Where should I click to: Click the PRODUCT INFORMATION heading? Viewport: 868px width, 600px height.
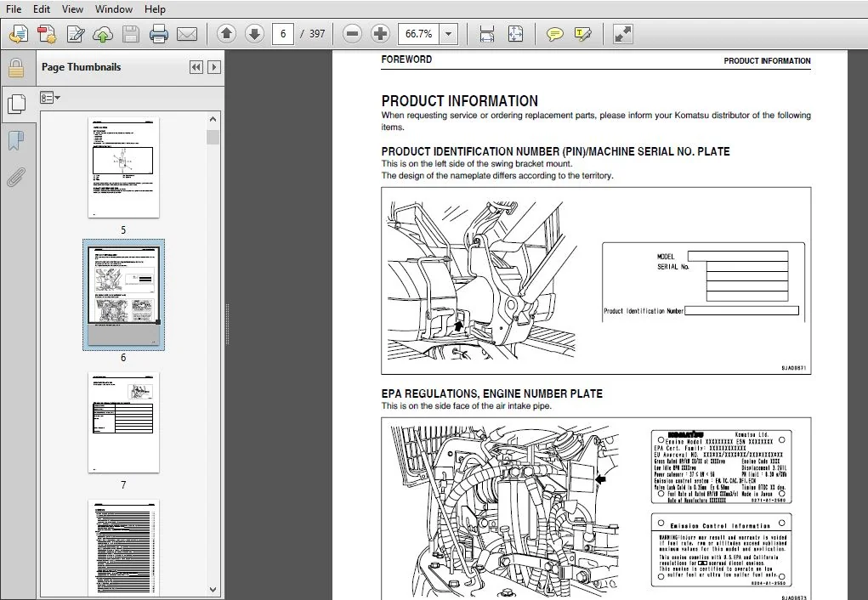coord(459,101)
